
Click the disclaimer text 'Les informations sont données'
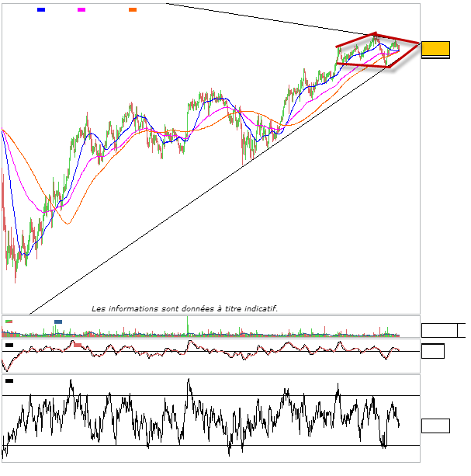tap(185, 308)
